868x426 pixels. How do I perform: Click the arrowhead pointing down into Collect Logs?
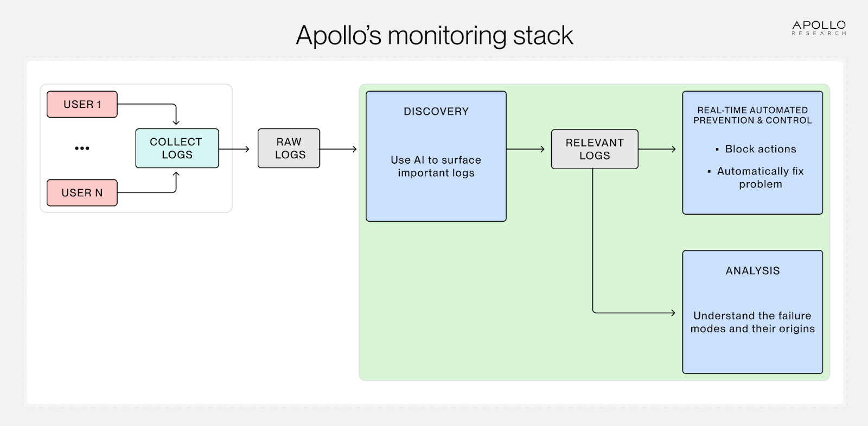[176, 122]
